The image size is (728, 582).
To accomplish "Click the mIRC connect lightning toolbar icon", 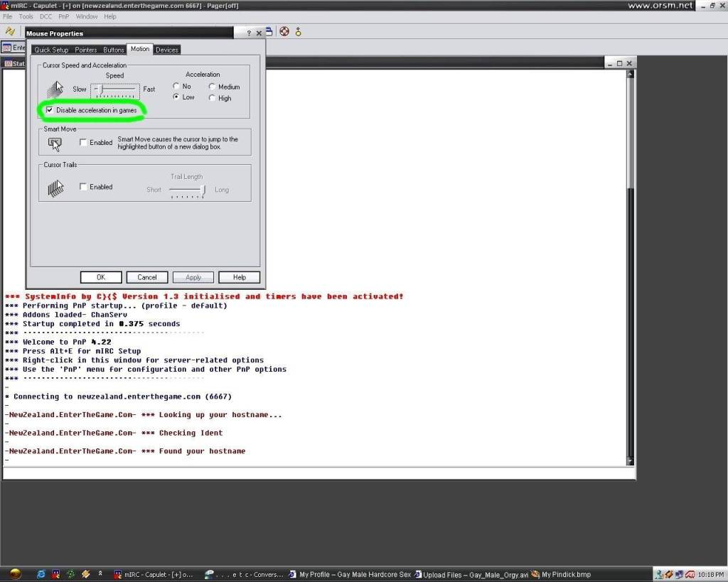I will [x=10, y=31].
